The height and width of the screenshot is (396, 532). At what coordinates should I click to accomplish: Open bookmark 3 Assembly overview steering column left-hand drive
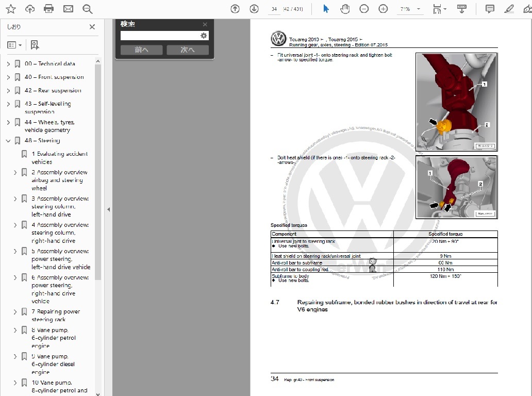pos(60,206)
